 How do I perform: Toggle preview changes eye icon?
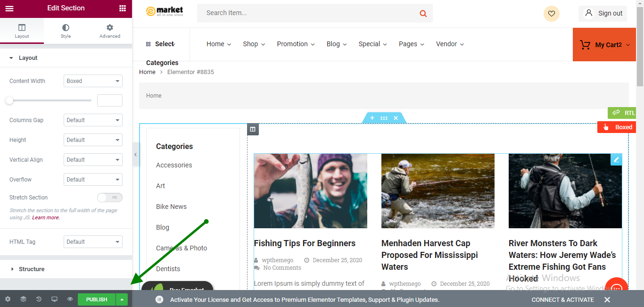point(70,299)
